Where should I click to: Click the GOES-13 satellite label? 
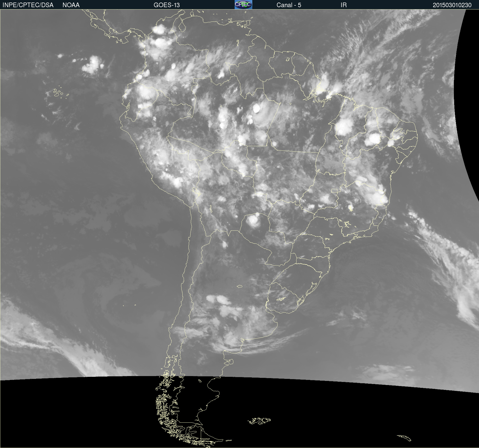pyautogui.click(x=166, y=5)
